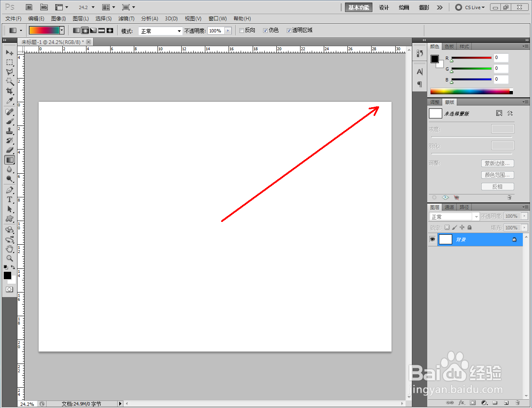Select the Gradient tool in toolbox

pos(10,160)
